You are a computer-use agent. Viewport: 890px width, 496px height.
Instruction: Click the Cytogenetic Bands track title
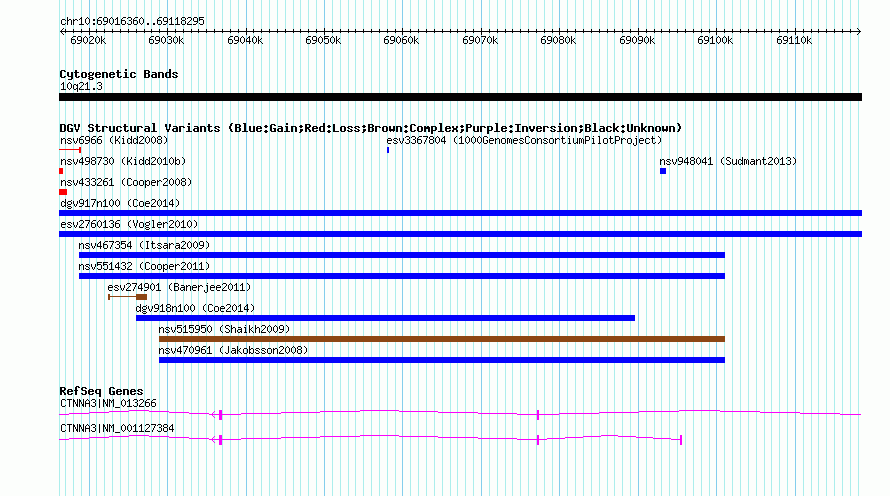click(x=119, y=74)
